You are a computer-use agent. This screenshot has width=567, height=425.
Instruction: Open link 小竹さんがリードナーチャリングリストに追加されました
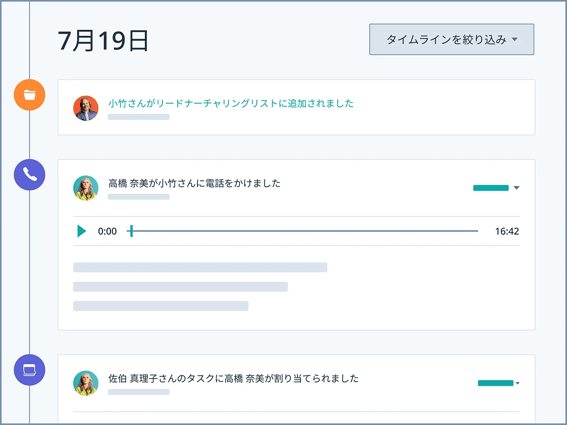[x=231, y=103]
